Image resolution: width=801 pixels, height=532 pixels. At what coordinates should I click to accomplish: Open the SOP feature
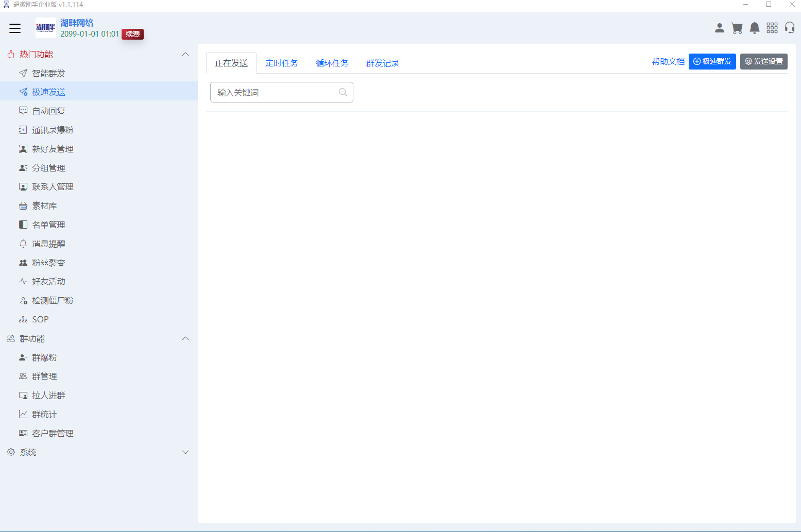[40, 319]
